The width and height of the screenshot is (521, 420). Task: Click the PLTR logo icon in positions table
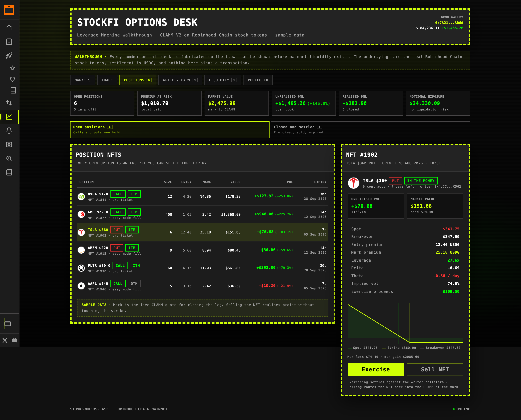81,268
